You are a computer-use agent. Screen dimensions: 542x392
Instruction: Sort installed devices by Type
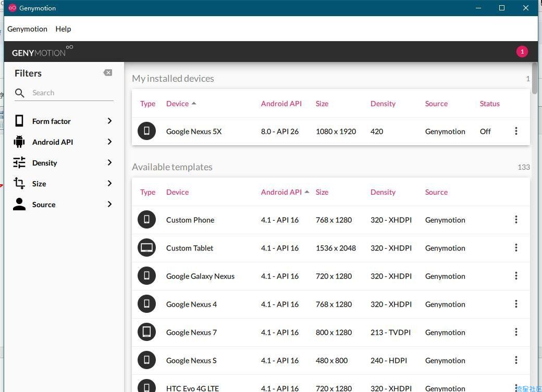click(x=147, y=104)
